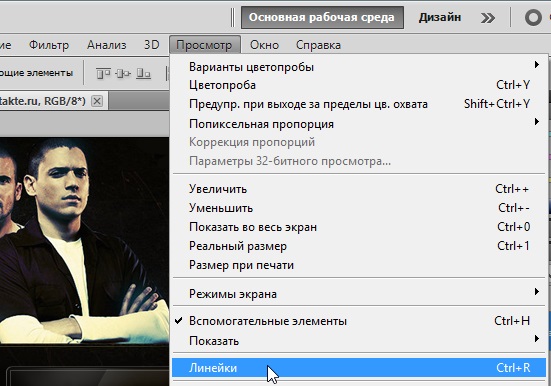
Task: Expand the Варианты цветопробы submenu
Action: 359,66
